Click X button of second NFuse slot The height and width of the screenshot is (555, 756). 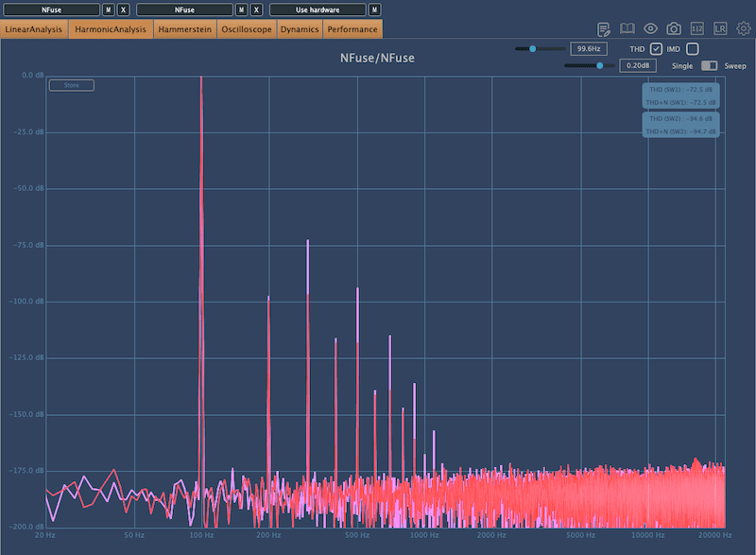(x=256, y=9)
